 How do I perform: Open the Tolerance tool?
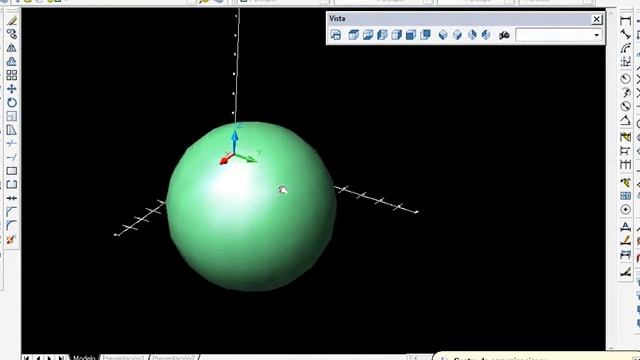tap(625, 196)
